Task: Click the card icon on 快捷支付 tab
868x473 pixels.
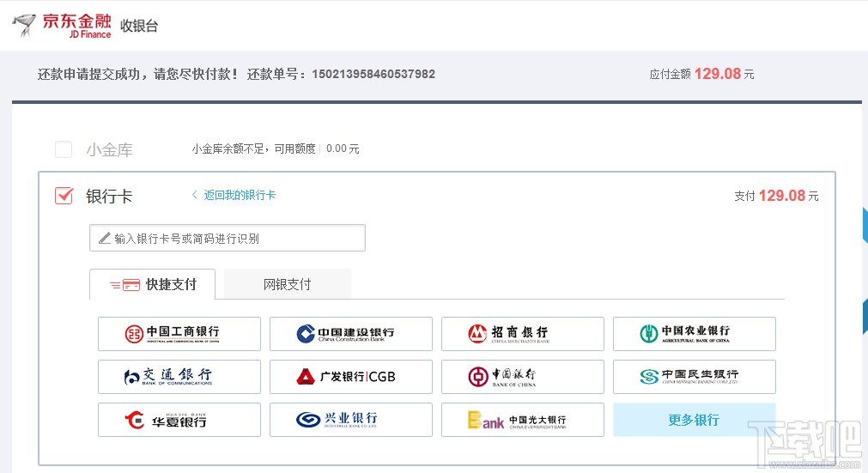Action: pyautogui.click(x=125, y=285)
